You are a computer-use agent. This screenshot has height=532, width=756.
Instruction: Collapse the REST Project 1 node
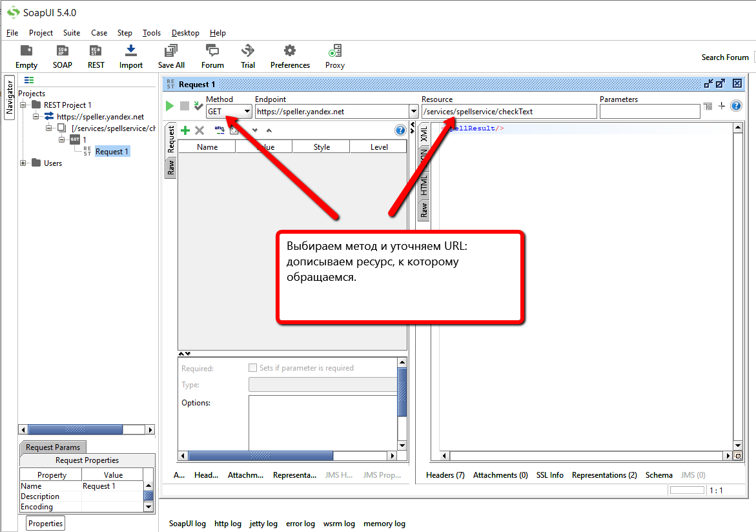[x=23, y=105]
